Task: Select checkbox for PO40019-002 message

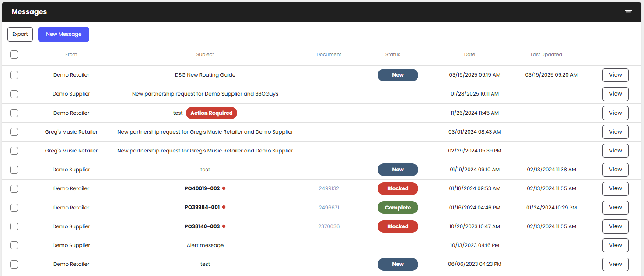Action: point(14,188)
